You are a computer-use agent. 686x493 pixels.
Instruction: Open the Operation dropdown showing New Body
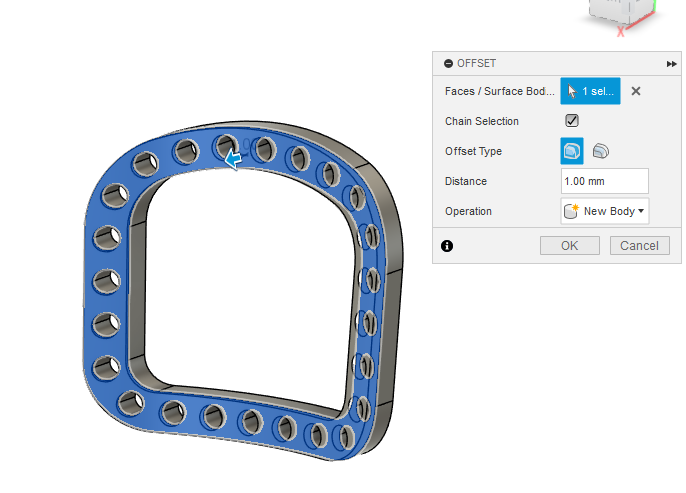(x=605, y=211)
